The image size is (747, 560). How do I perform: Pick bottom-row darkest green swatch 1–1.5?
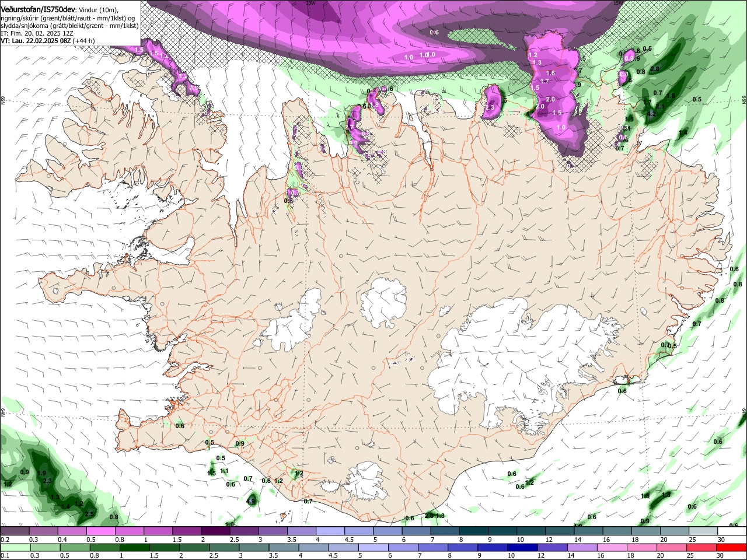click(134, 548)
